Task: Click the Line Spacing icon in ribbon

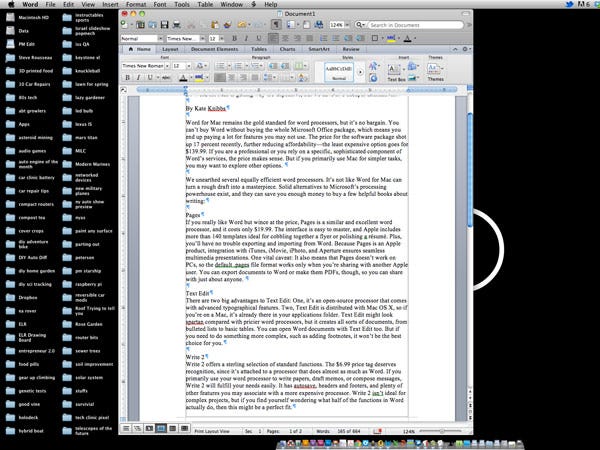Action: 268,78
